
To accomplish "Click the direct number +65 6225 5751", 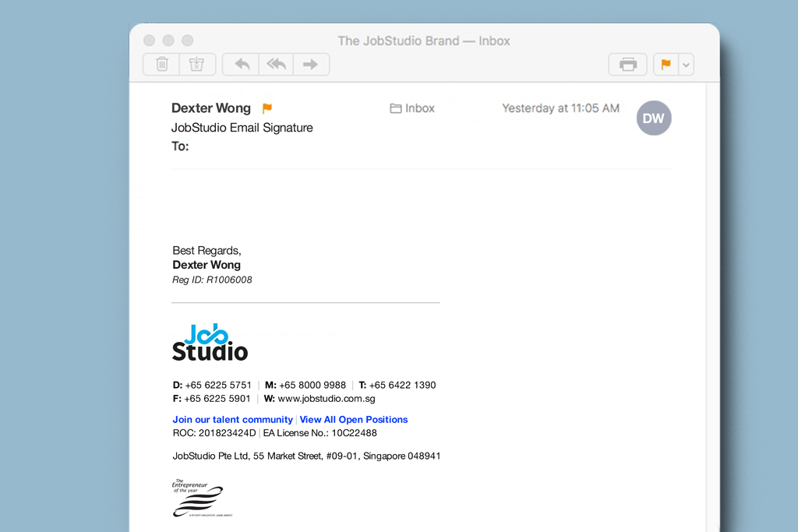I will [x=218, y=385].
